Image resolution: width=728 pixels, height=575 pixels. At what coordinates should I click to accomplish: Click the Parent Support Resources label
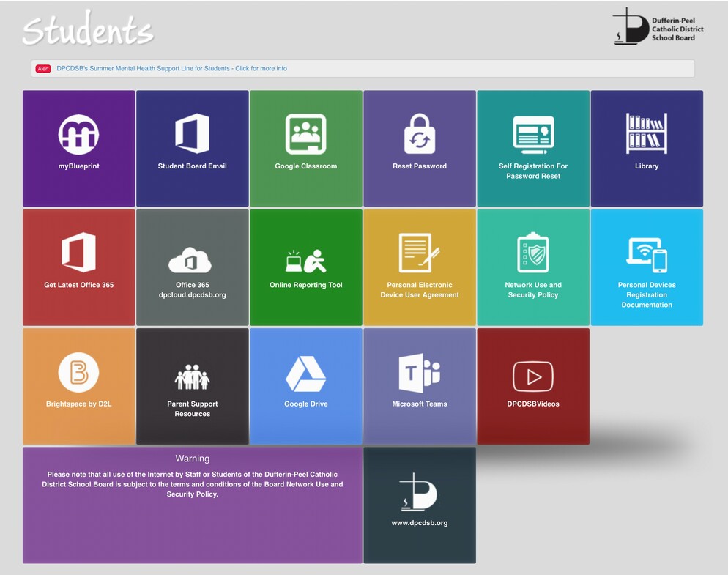[192, 409]
